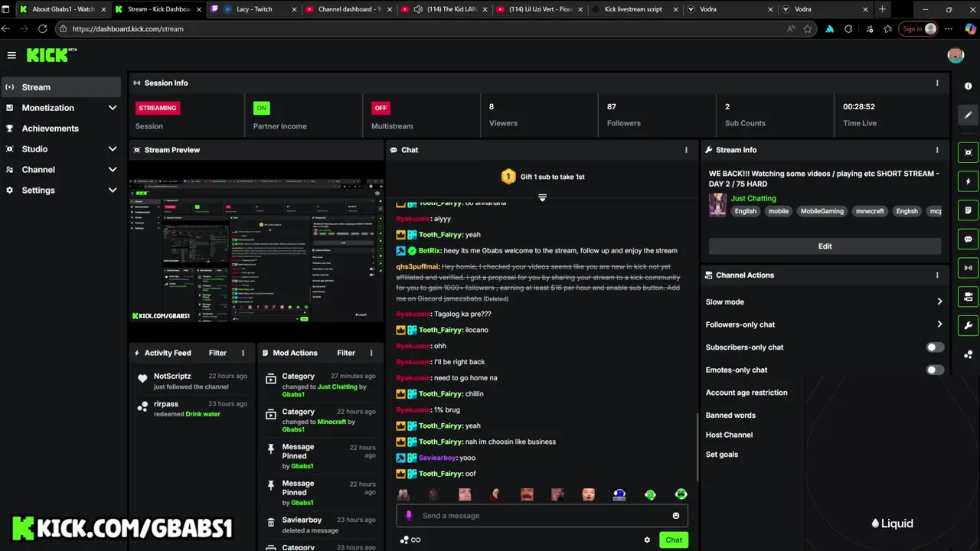Switch to the About Gbabs1 browser tab
980x551 pixels.
tap(63, 9)
